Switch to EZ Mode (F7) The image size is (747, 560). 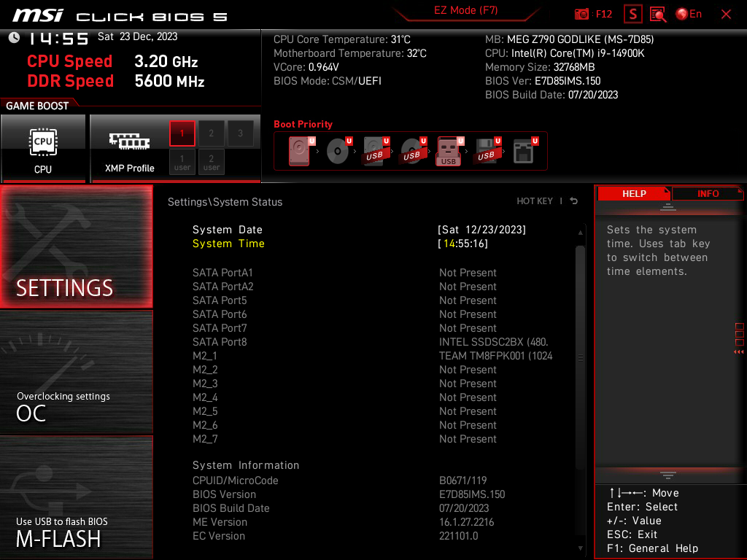(466, 10)
